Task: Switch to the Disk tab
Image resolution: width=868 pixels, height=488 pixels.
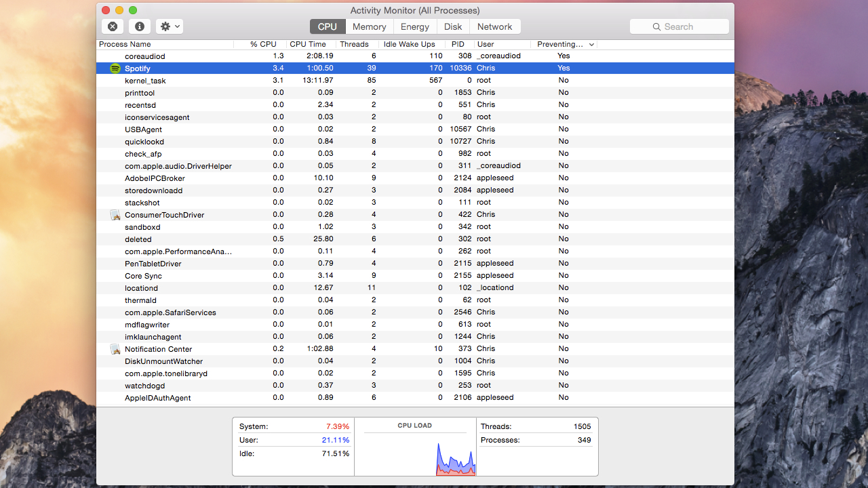Action: pyautogui.click(x=453, y=26)
